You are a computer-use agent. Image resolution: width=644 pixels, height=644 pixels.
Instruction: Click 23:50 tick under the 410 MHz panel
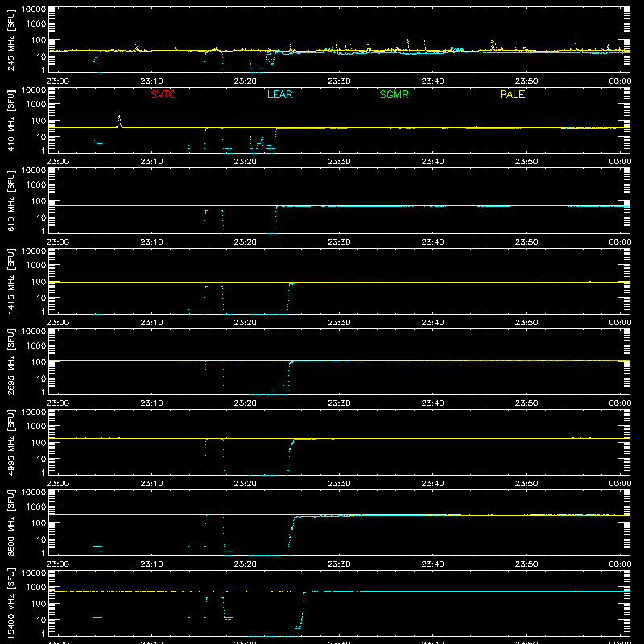tap(526, 162)
